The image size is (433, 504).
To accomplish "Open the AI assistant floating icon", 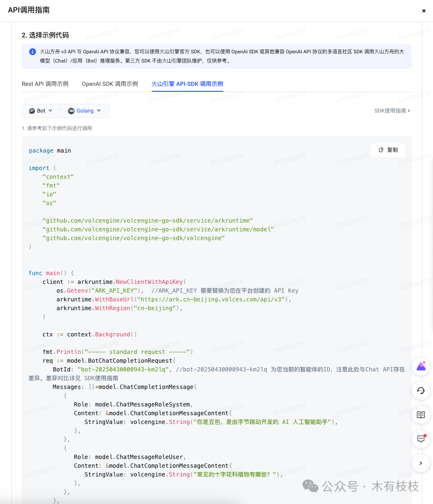I will (x=421, y=366).
